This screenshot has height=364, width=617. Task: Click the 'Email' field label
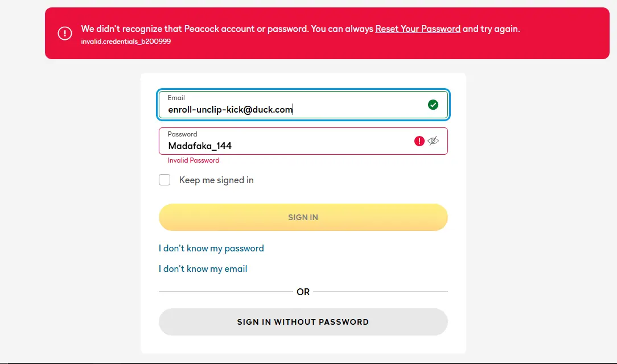pyautogui.click(x=176, y=98)
